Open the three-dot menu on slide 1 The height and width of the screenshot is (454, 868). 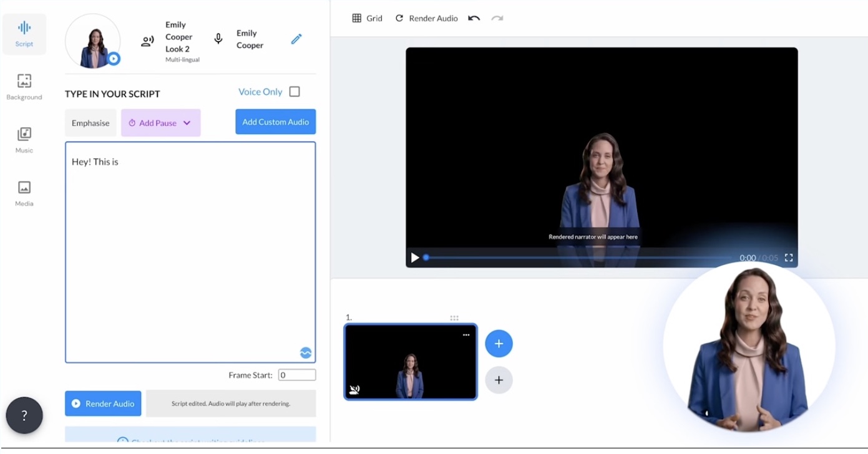(466, 335)
